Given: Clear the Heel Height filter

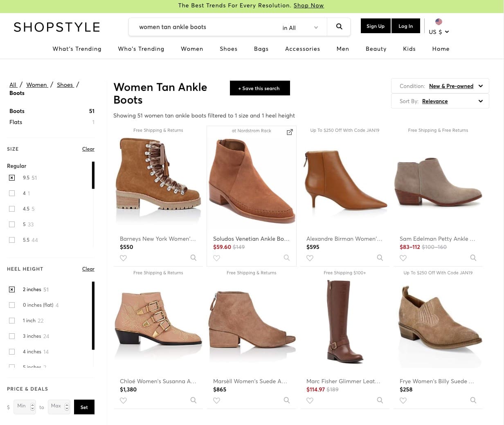Looking at the screenshot, I should (x=88, y=269).
